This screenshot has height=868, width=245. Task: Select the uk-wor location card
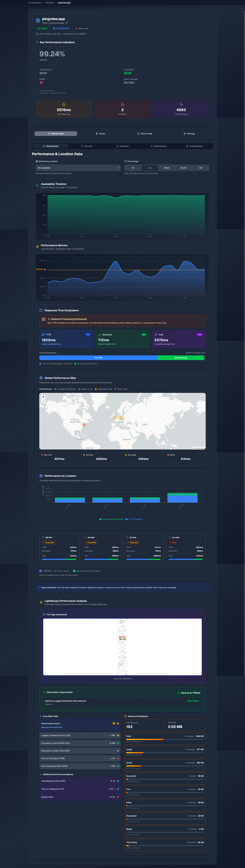pos(101,548)
